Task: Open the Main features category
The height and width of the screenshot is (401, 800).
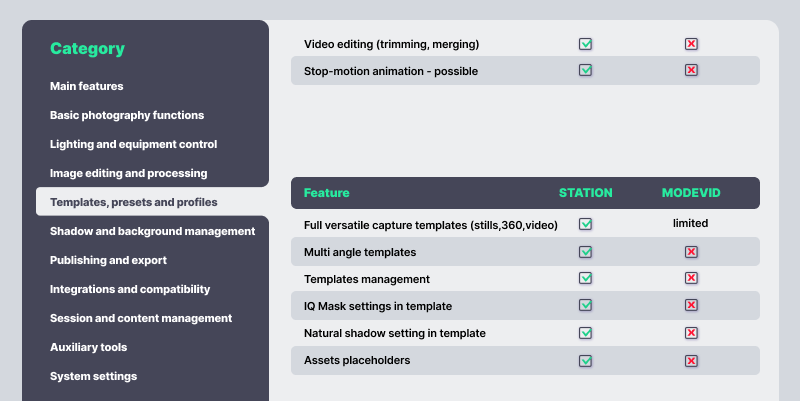Action: 87,86
